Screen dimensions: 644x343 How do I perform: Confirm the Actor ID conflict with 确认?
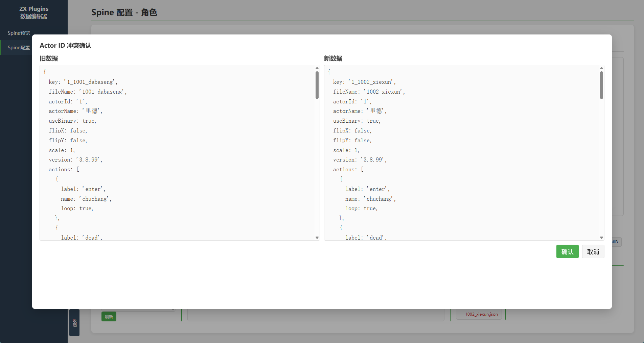coord(567,251)
